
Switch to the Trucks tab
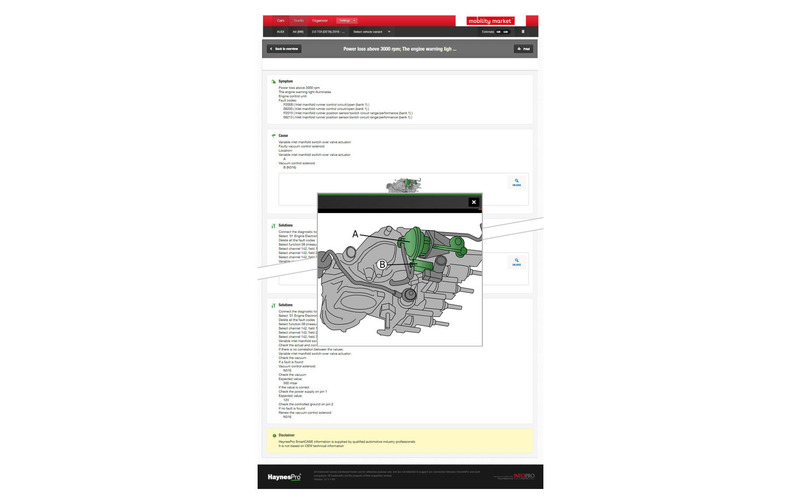[298, 20]
